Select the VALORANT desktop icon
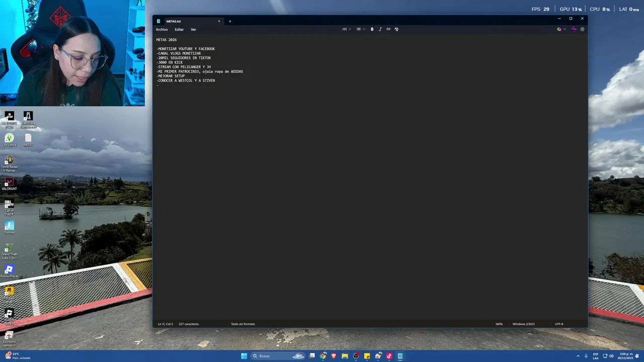 pos(9,184)
